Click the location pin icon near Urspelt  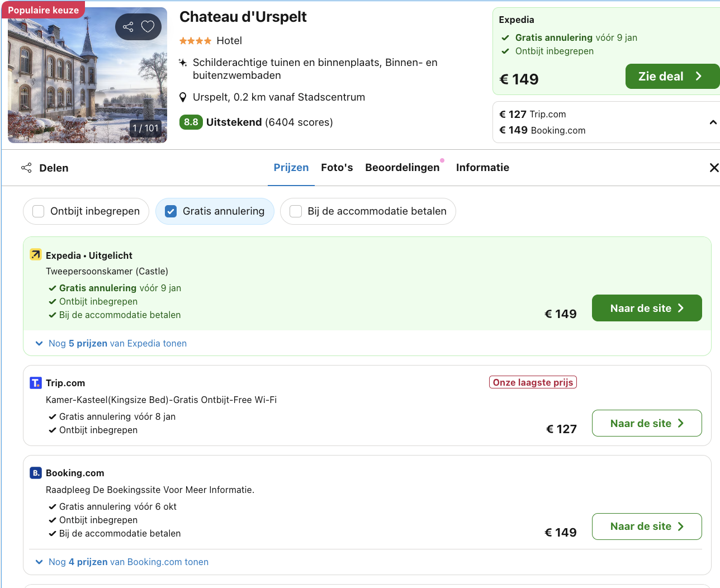[x=183, y=97]
